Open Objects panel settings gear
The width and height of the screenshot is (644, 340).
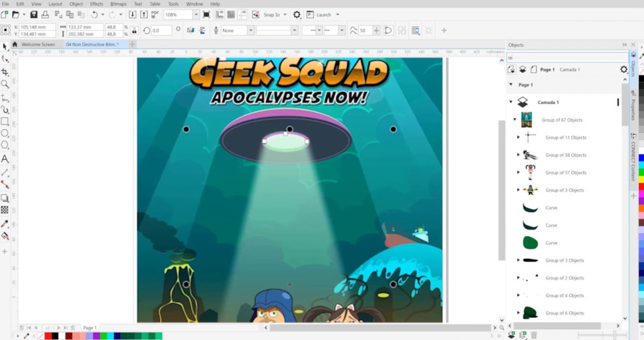[623, 70]
